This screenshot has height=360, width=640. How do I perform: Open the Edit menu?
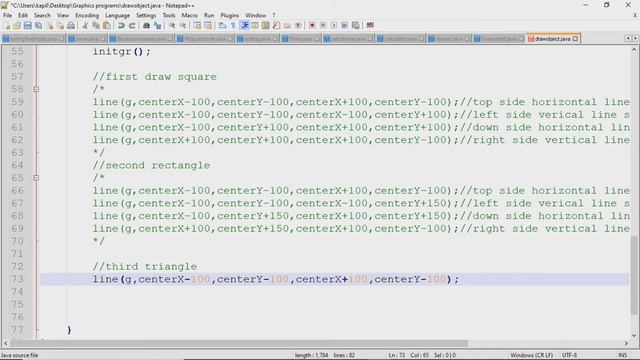pos(23,16)
